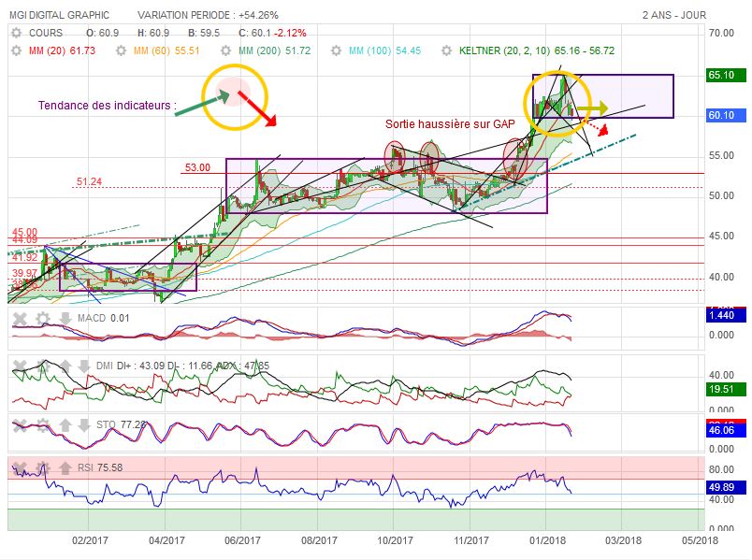Move the MACD panel down
Viewport: 752px width, 560px height.
pos(65,319)
